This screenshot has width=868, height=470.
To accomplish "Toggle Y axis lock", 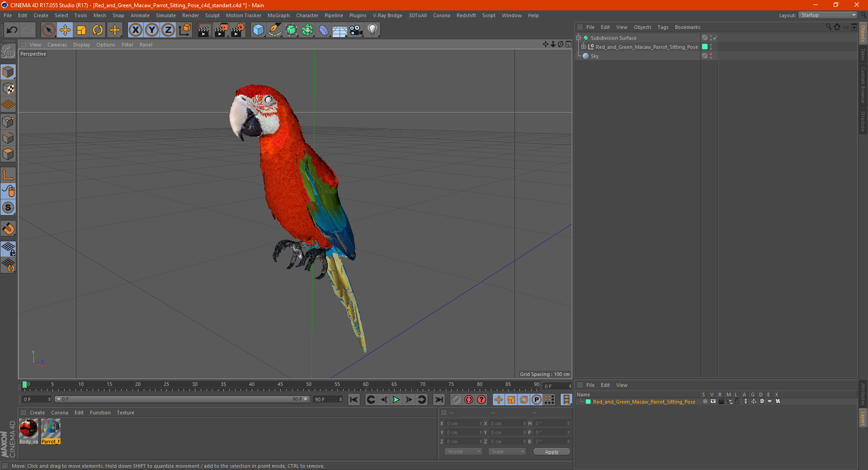I will (x=152, y=30).
